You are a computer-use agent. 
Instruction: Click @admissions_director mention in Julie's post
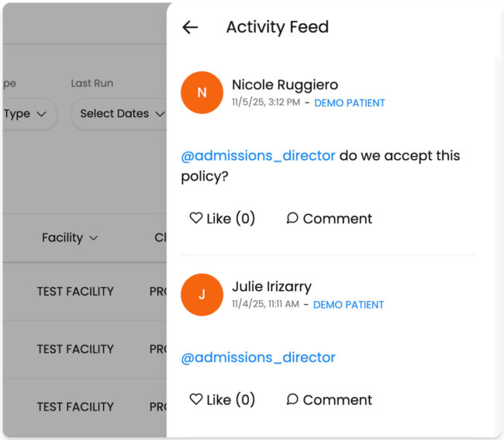pyautogui.click(x=258, y=358)
